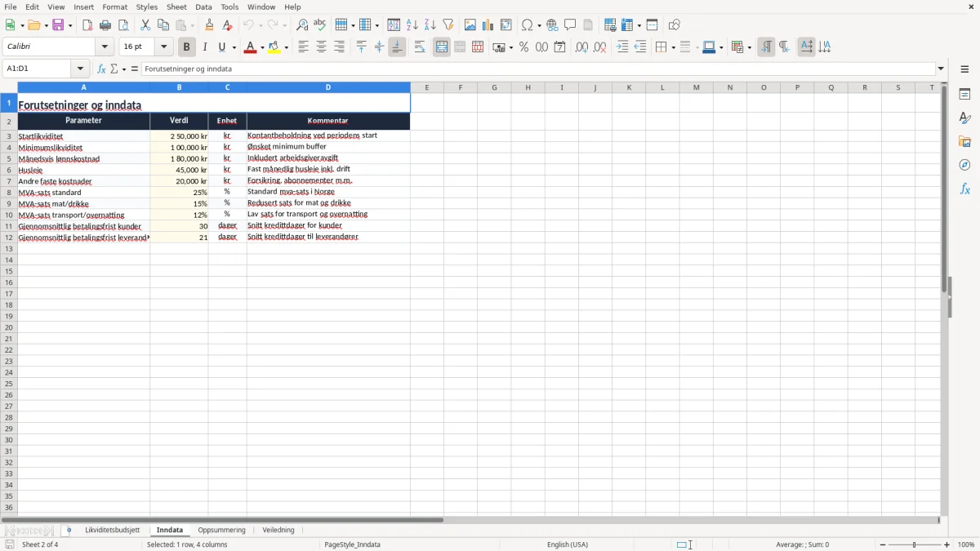
Task: Click the 100% zoom level text
Action: (966, 544)
